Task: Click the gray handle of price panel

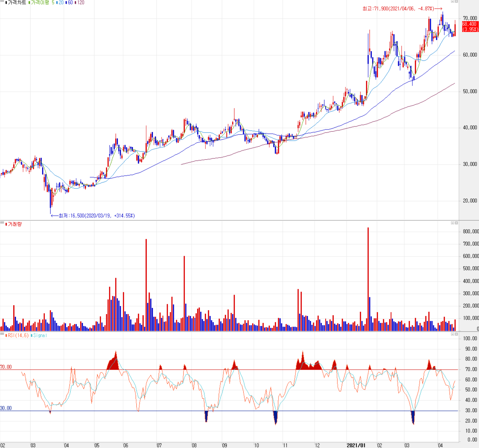Action: (2, 1)
